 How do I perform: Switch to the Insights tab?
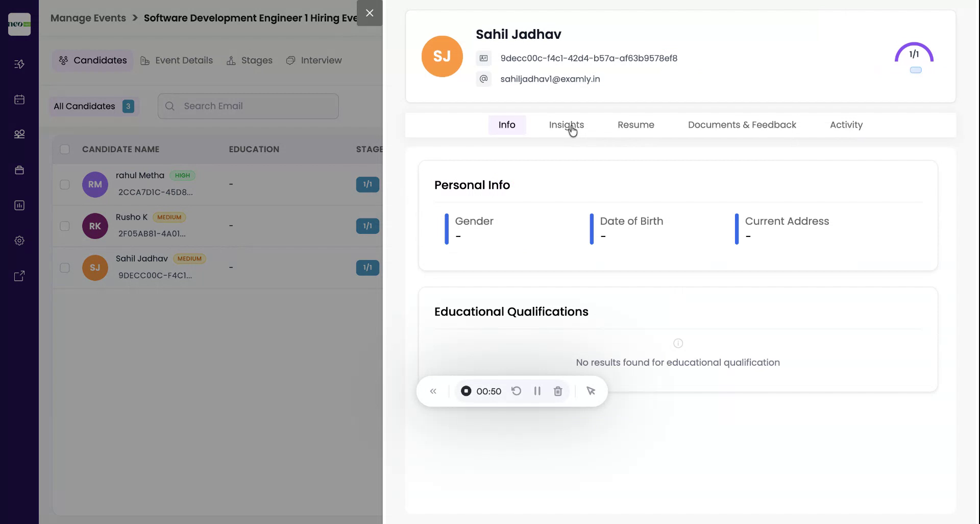click(567, 125)
